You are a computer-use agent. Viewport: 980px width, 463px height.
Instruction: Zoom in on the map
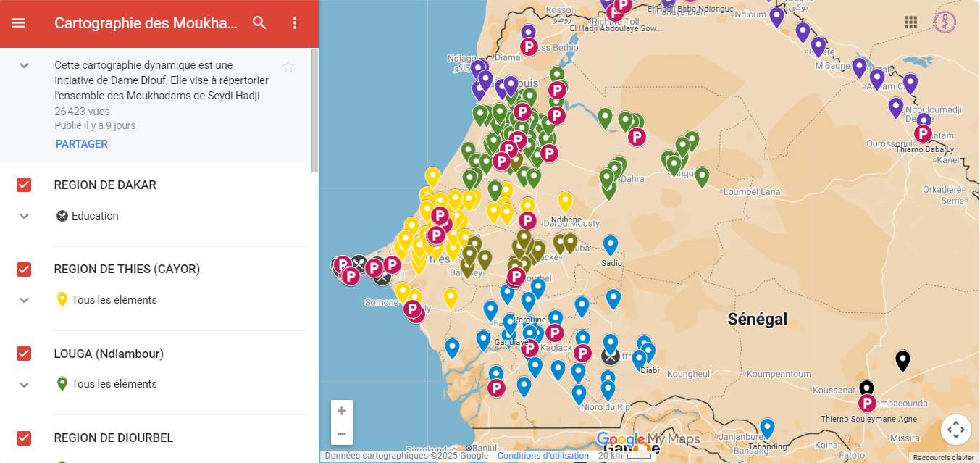point(342,412)
